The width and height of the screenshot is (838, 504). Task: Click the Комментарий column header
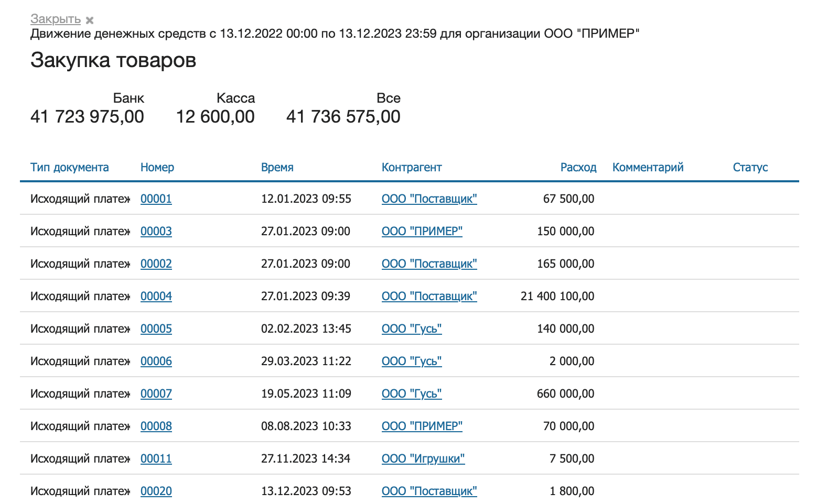coord(648,167)
